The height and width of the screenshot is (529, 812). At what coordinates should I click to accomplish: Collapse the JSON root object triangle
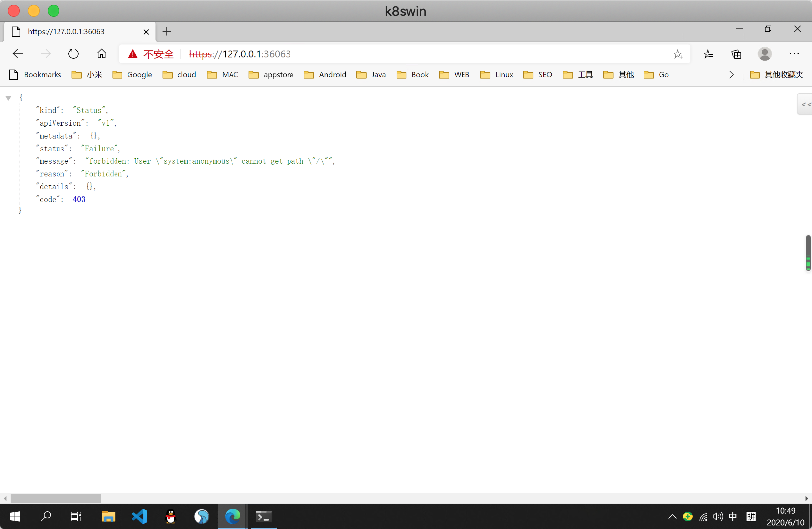pos(8,98)
